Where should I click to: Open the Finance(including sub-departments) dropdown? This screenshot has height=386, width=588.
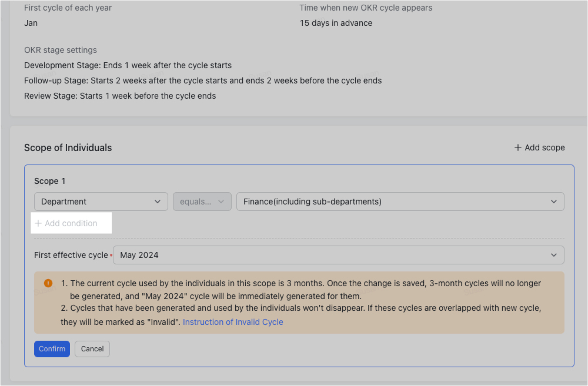pos(400,202)
